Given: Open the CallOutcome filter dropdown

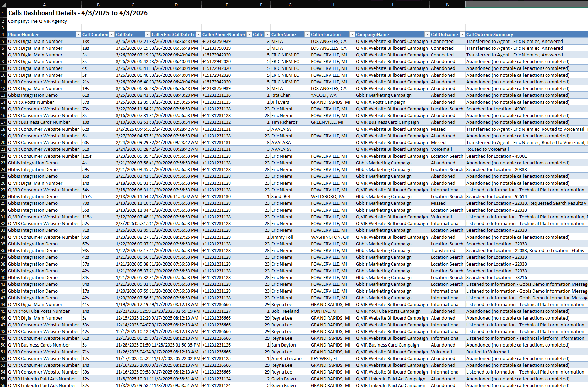Looking at the screenshot, I should coord(462,34).
